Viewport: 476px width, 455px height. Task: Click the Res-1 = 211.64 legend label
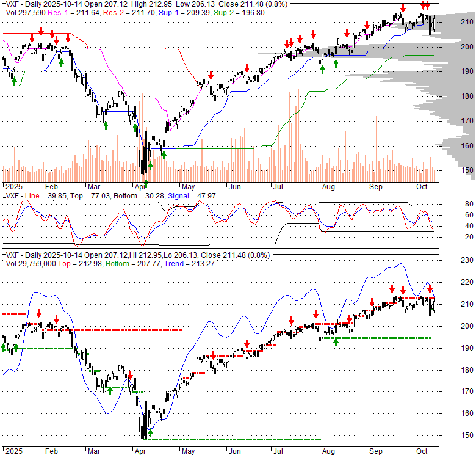(73, 13)
